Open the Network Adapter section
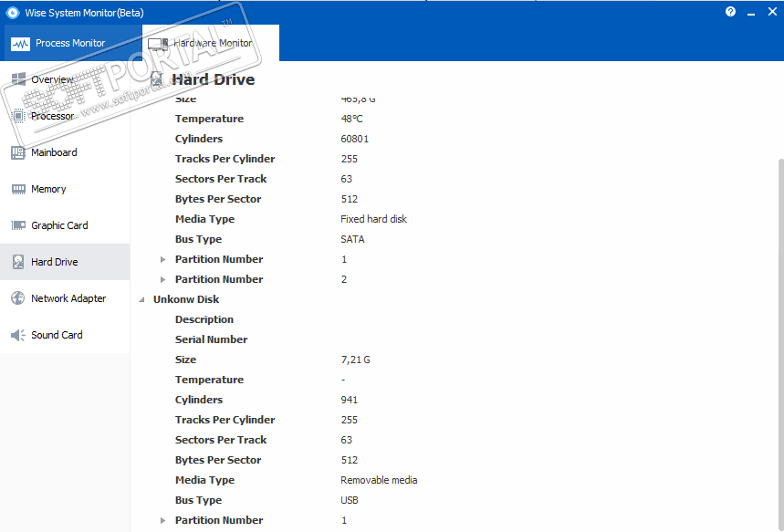The height and width of the screenshot is (532, 784). coord(65,298)
